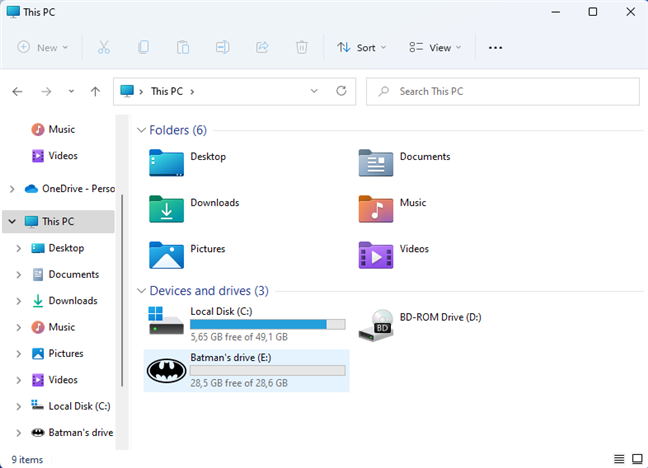Click the navigation pane scrollbar

[x=122, y=291]
